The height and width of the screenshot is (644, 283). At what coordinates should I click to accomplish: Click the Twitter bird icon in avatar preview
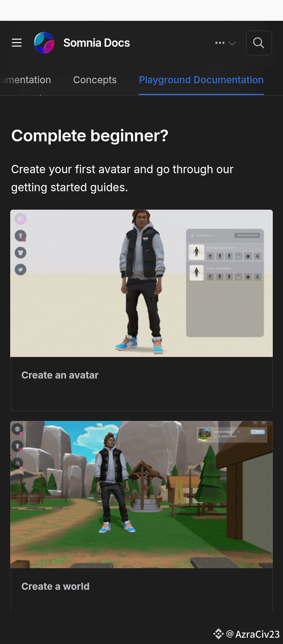click(20, 269)
